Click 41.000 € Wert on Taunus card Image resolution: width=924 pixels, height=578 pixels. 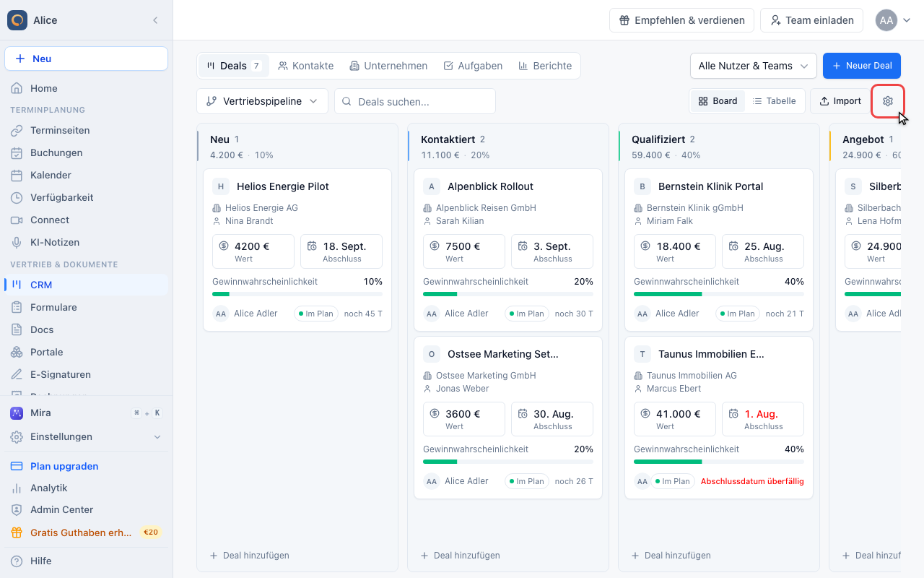point(675,419)
